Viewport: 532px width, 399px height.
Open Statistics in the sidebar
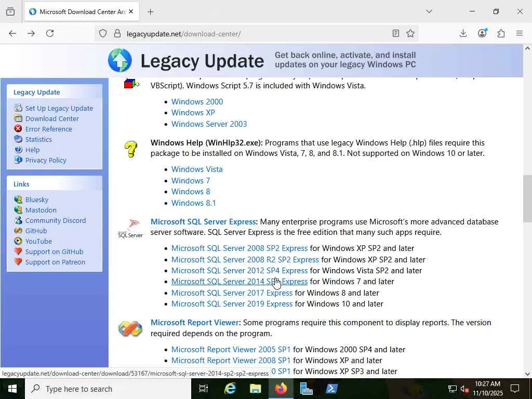point(38,139)
